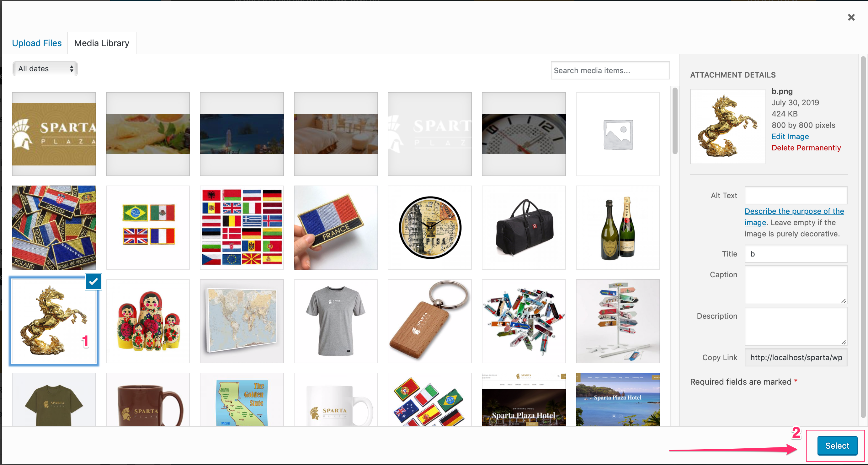This screenshot has height=465, width=868.
Task: Focus the Search media items field
Action: tap(610, 70)
